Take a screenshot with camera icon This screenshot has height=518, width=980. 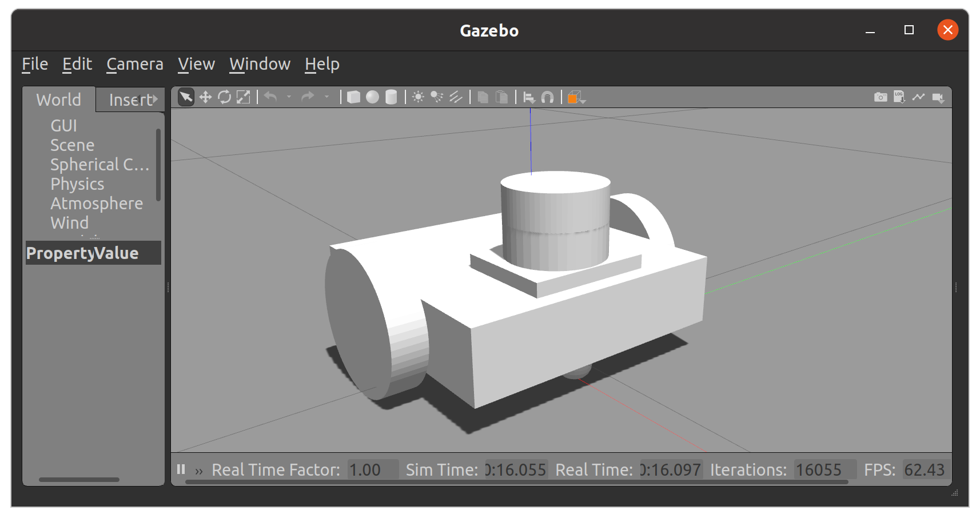tap(881, 97)
